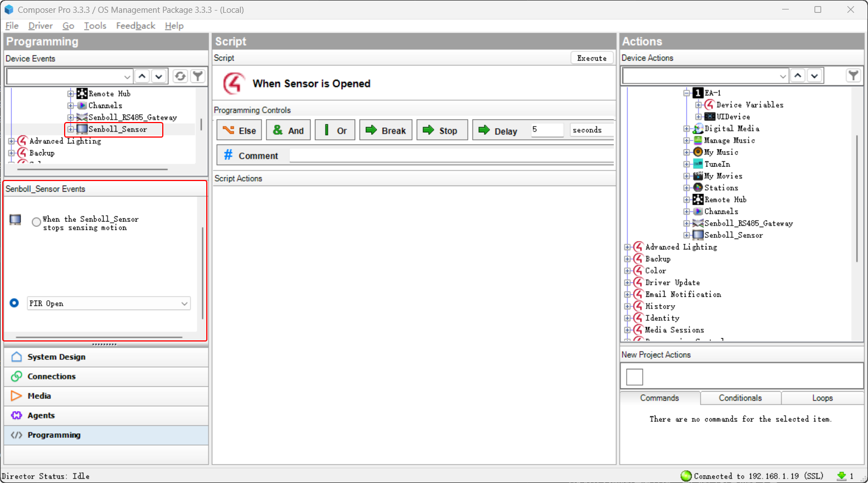Click the Or programming control

335,130
